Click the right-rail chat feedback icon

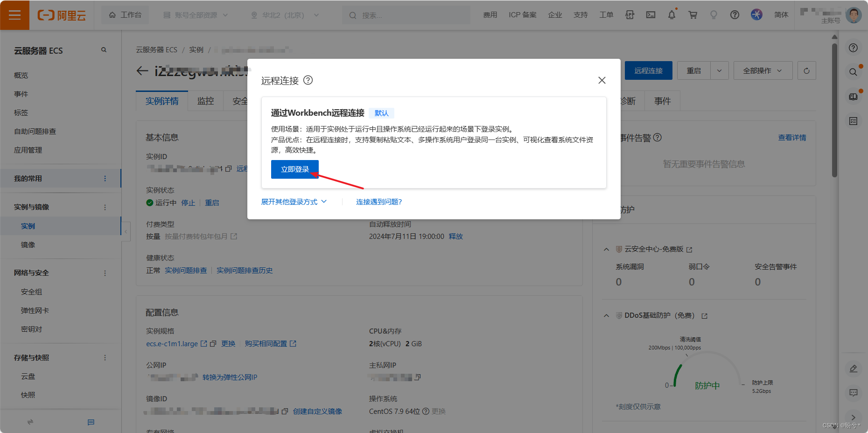point(853,393)
